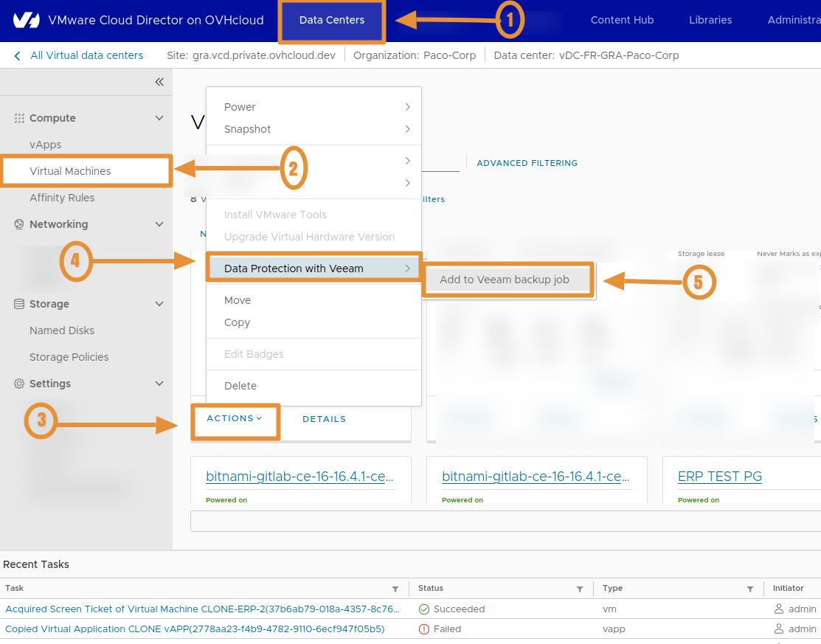Click the Status column filter icon
This screenshot has width=821, height=644.
point(580,589)
